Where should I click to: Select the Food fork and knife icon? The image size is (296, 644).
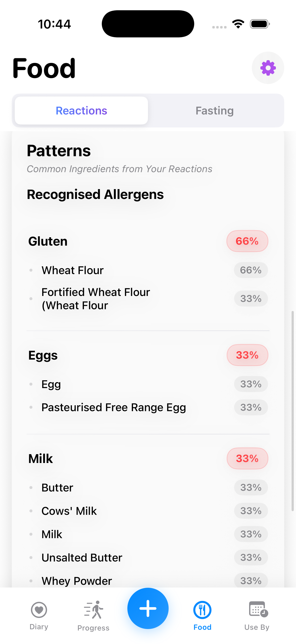[202, 610]
